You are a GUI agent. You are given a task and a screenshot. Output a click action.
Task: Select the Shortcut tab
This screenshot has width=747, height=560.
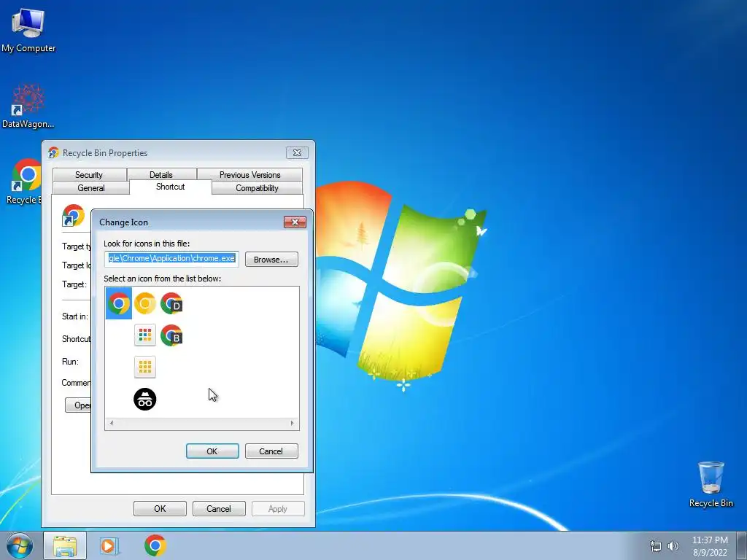point(171,187)
